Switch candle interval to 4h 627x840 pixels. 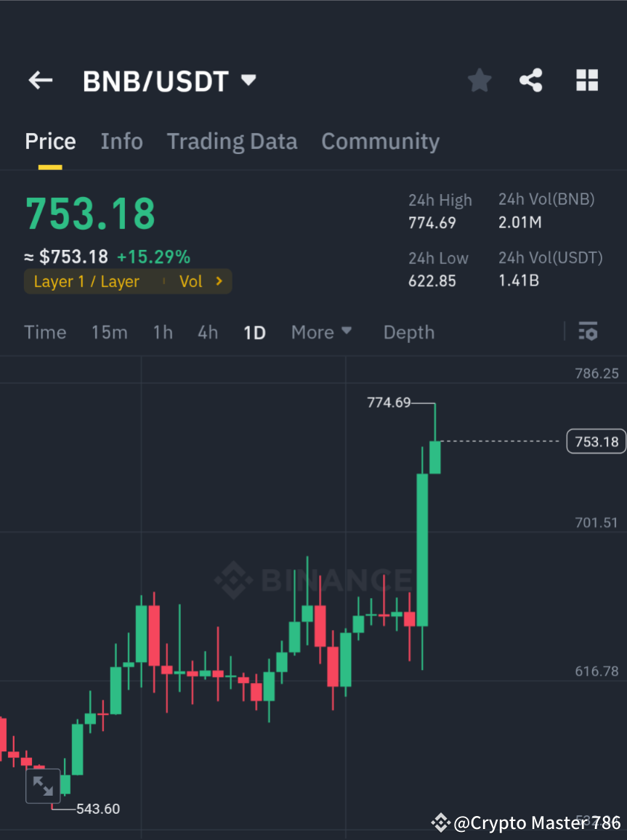tap(207, 332)
